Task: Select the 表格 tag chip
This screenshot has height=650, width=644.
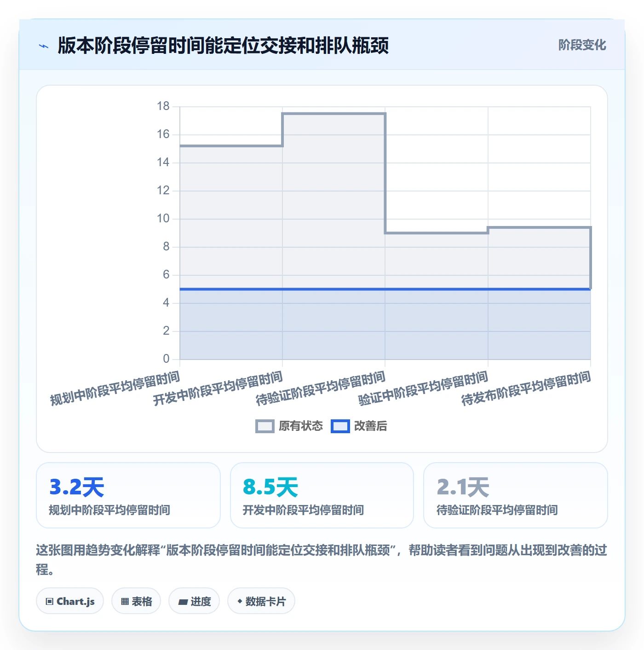Action: click(136, 601)
